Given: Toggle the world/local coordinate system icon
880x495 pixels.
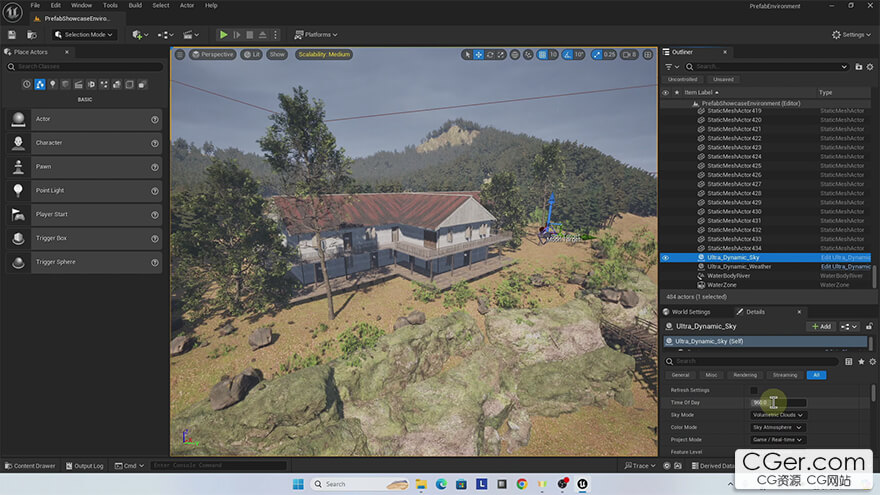Looking at the screenshot, I should pyautogui.click(x=515, y=54).
